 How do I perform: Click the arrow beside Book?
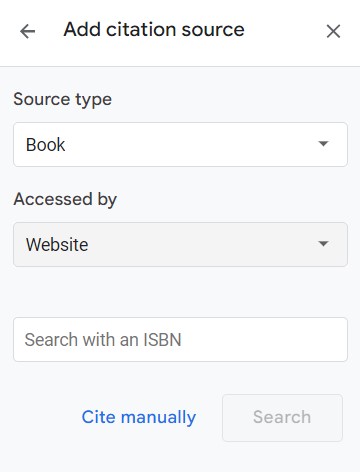point(323,144)
